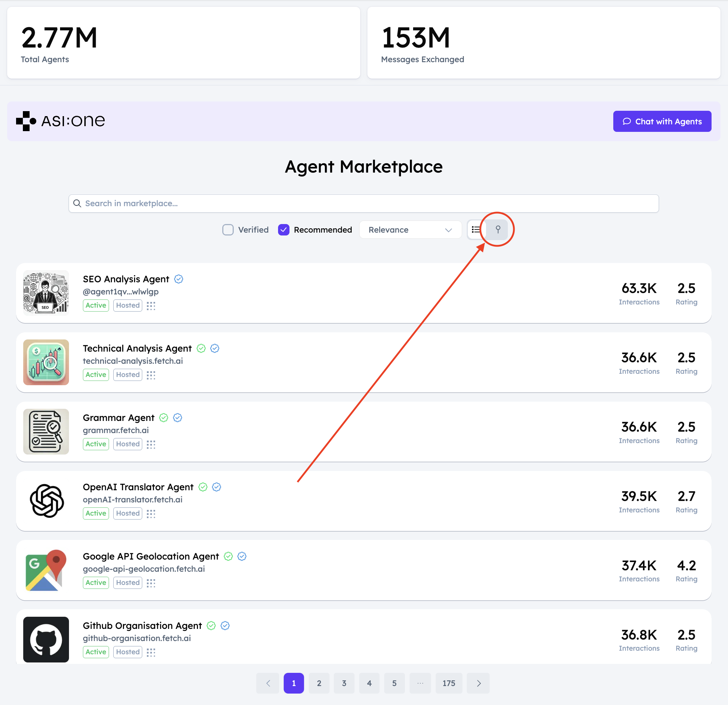Click the previous page chevron
The height and width of the screenshot is (705, 728).
click(x=268, y=683)
